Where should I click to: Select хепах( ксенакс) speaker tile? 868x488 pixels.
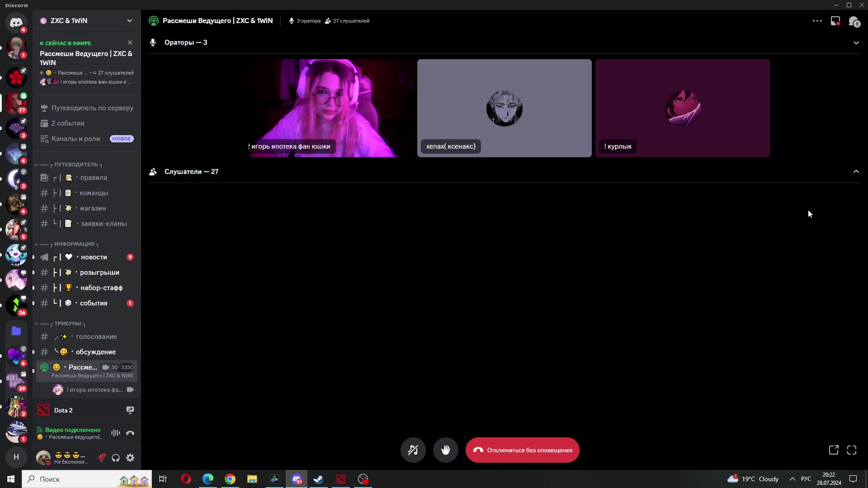click(x=504, y=108)
